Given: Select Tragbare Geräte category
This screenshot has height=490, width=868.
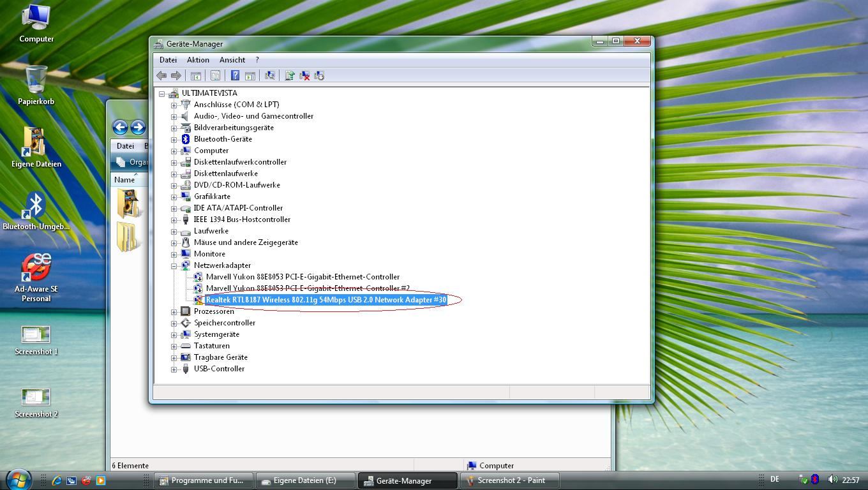Looking at the screenshot, I should [x=221, y=357].
